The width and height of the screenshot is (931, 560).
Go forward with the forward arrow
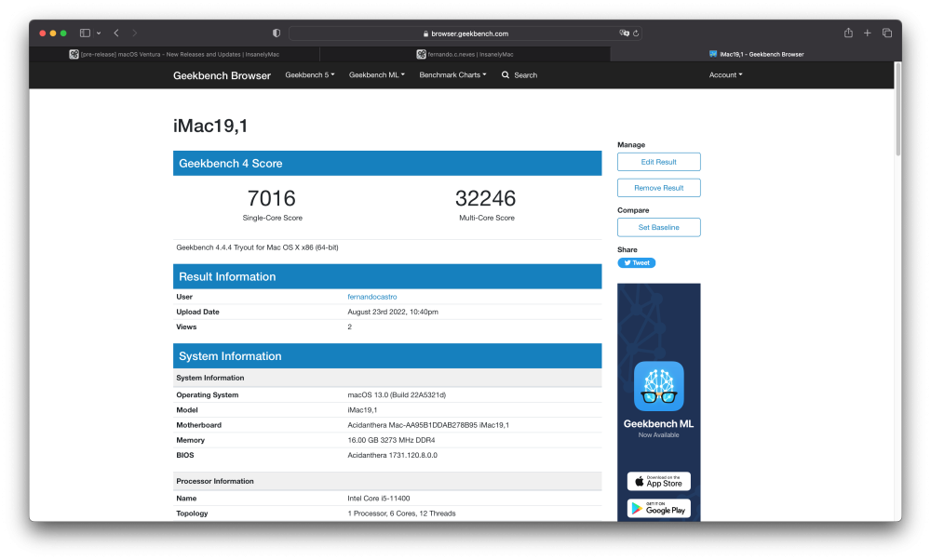pyautogui.click(x=135, y=33)
